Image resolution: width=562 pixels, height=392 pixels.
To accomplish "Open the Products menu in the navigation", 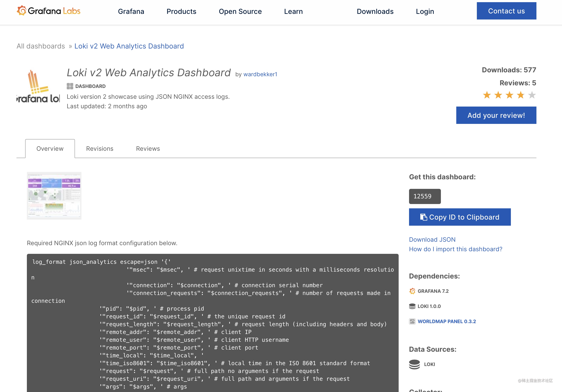I will click(181, 11).
